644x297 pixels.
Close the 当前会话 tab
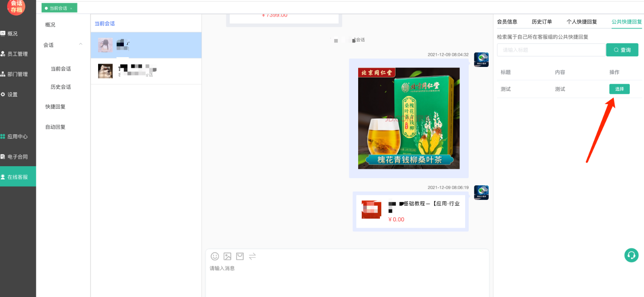(71, 8)
